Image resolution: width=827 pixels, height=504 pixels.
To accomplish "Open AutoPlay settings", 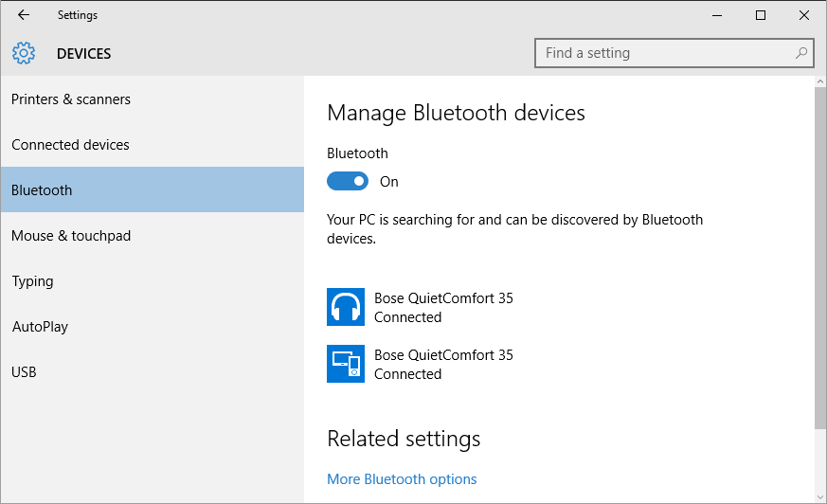I will (x=152, y=326).
